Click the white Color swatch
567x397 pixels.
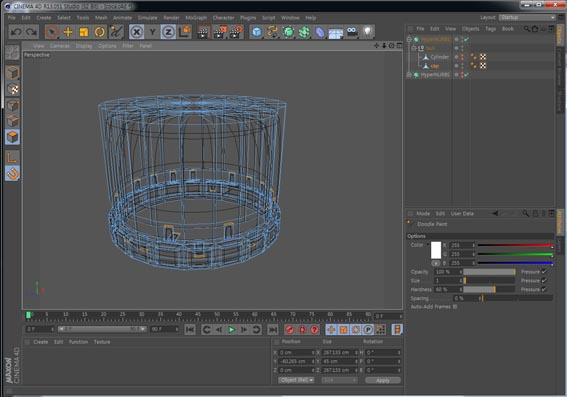tap(436, 250)
